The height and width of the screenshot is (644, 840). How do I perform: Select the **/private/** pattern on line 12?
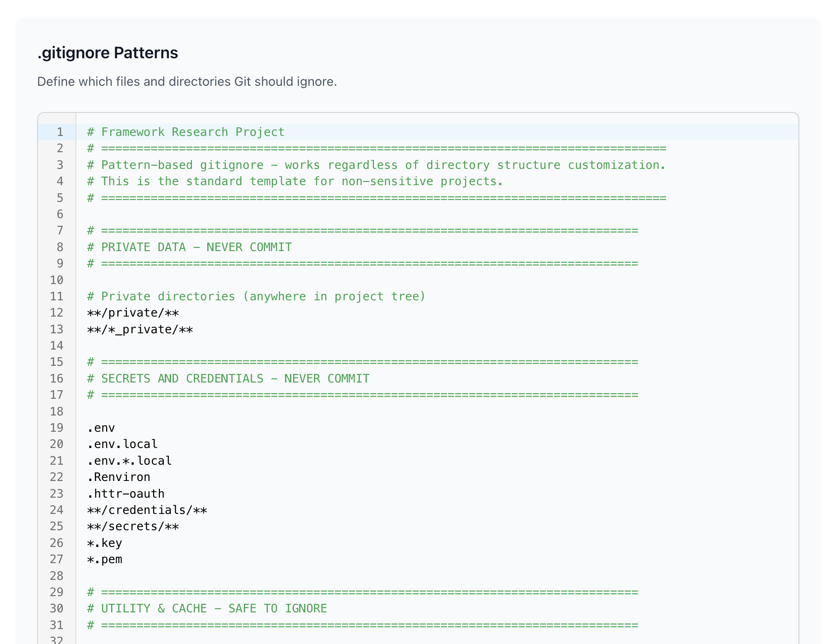point(133,313)
